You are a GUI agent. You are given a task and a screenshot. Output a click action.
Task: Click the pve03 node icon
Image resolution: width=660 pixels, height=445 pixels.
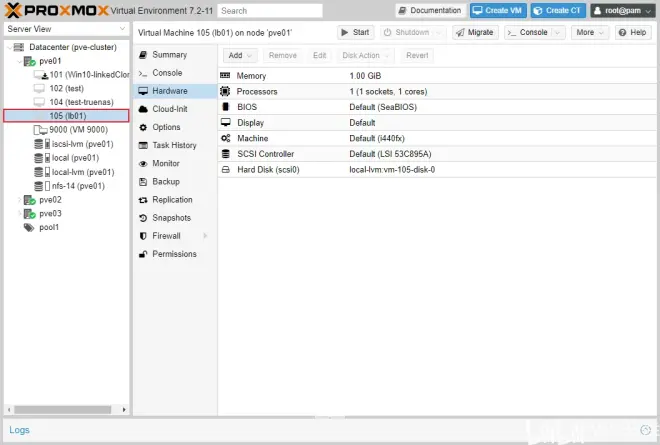(29, 213)
